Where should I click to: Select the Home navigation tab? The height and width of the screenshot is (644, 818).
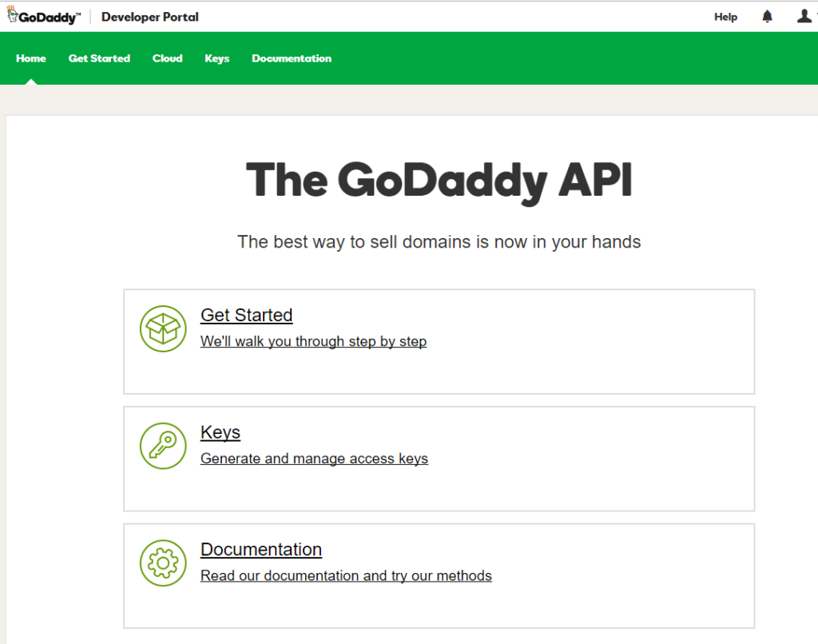[31, 58]
